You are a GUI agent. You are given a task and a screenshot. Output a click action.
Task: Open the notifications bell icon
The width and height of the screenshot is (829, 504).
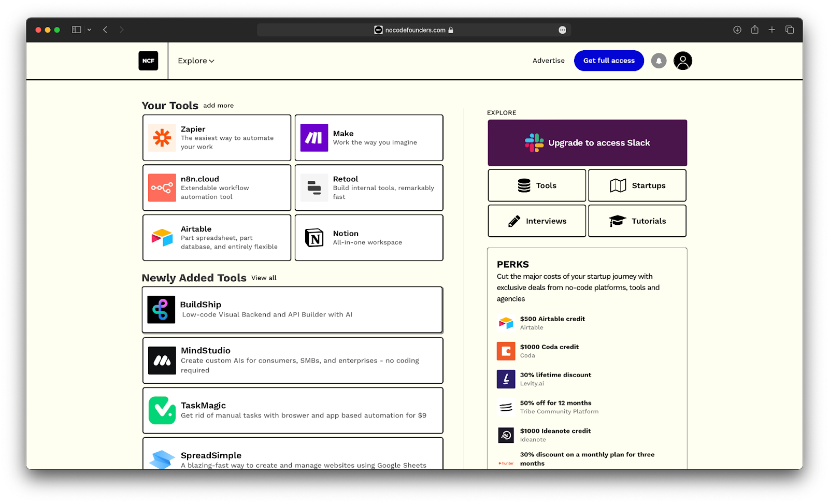(x=659, y=61)
